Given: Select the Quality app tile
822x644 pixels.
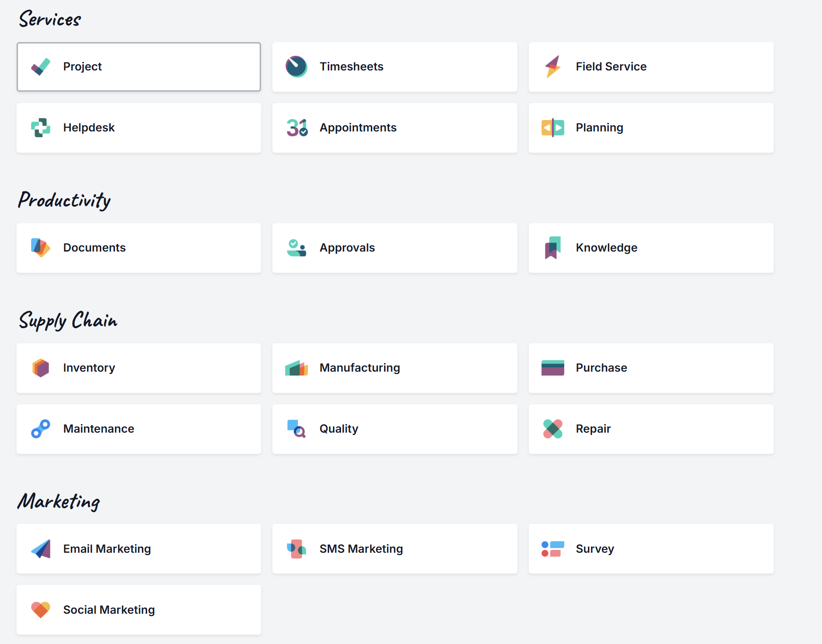Looking at the screenshot, I should (x=394, y=429).
